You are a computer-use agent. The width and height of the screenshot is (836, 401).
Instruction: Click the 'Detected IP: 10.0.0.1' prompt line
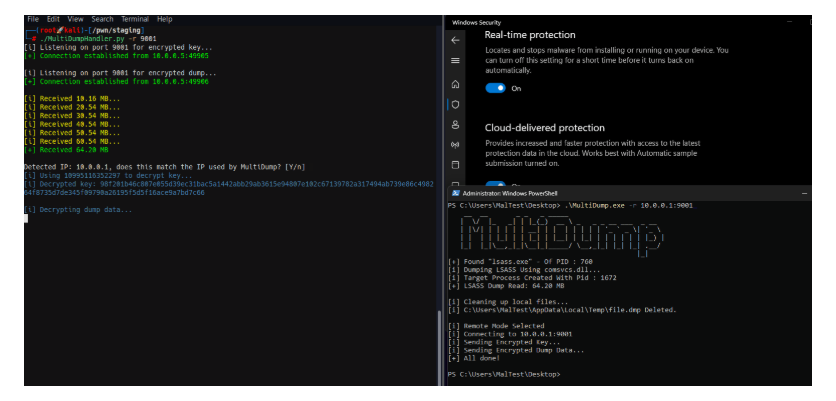[x=165, y=167]
